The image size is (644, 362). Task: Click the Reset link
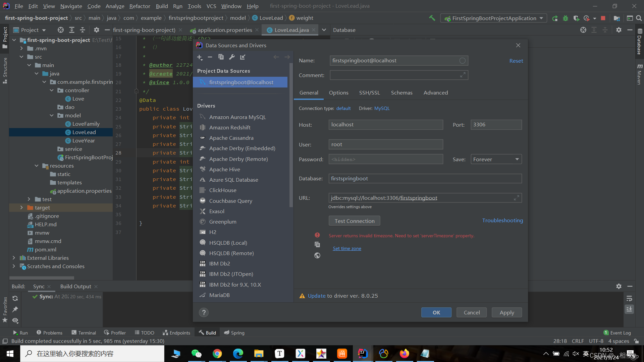tap(516, 61)
